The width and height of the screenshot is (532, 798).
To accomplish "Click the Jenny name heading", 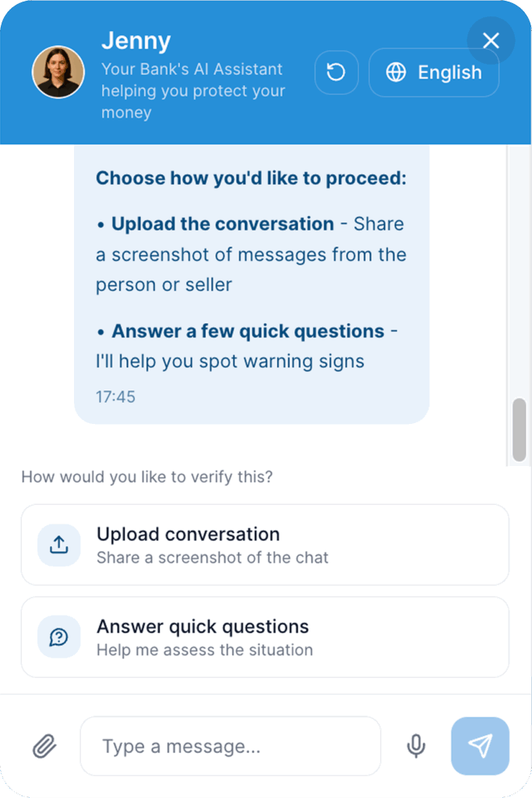I will (x=136, y=41).
